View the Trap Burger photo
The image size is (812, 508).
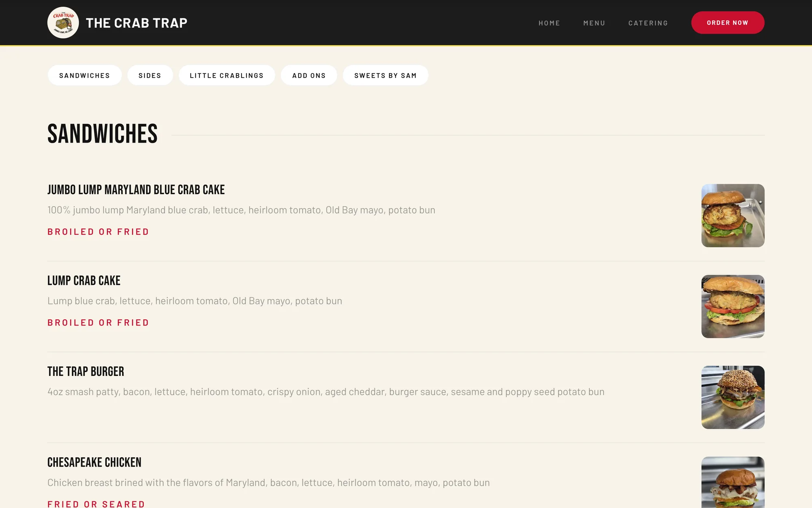733,397
